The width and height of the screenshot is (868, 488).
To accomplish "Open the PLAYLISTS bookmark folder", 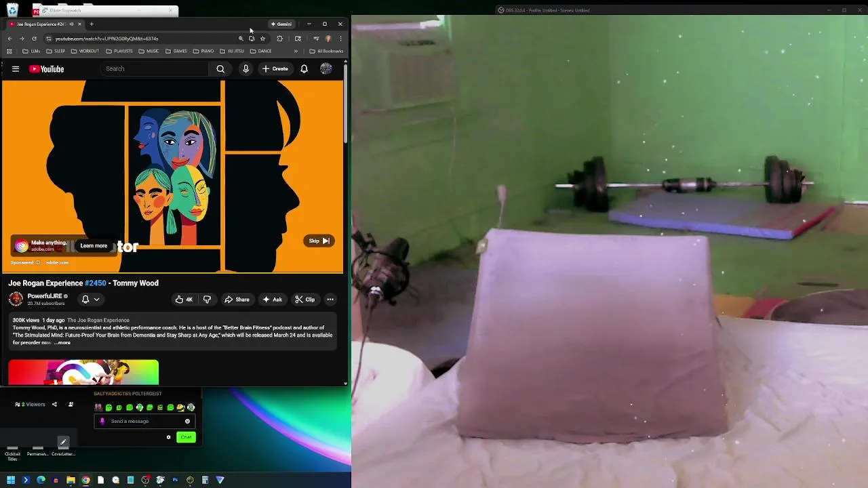I will coord(119,51).
